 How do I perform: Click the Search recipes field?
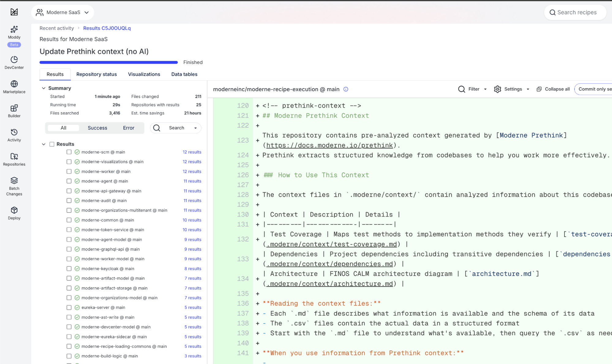click(576, 12)
